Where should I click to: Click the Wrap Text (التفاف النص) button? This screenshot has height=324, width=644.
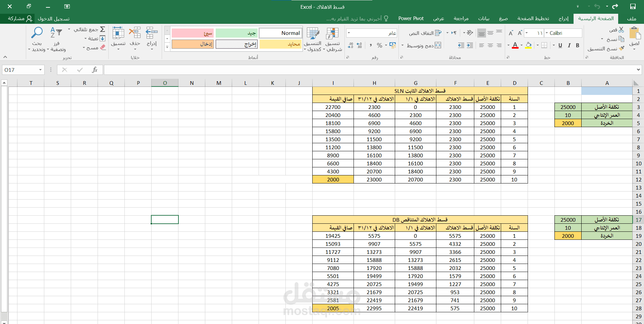425,33
